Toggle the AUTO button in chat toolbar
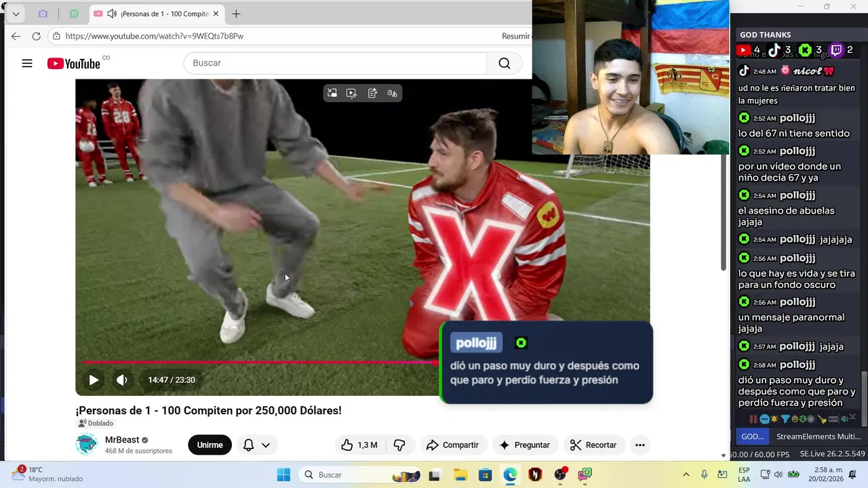Screen dimensions: 868x488 click(833, 419)
